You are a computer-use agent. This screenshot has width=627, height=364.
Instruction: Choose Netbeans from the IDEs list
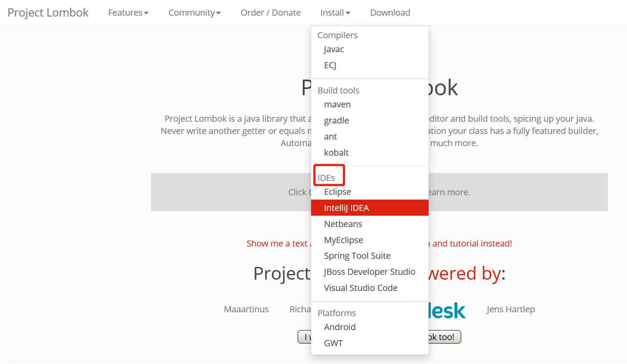pos(343,224)
